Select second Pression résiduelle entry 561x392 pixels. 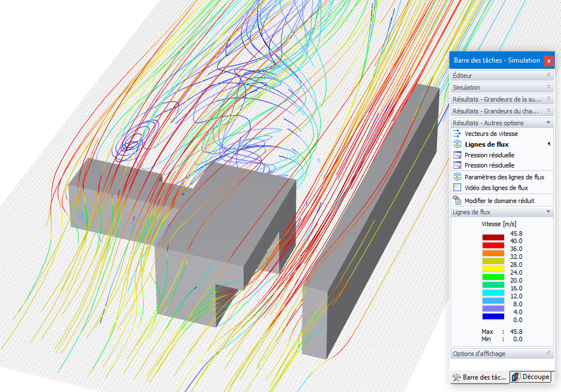pyautogui.click(x=489, y=165)
